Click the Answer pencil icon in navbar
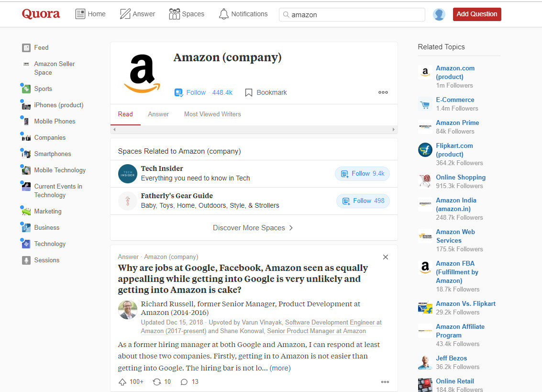542x392 pixels. [125, 14]
